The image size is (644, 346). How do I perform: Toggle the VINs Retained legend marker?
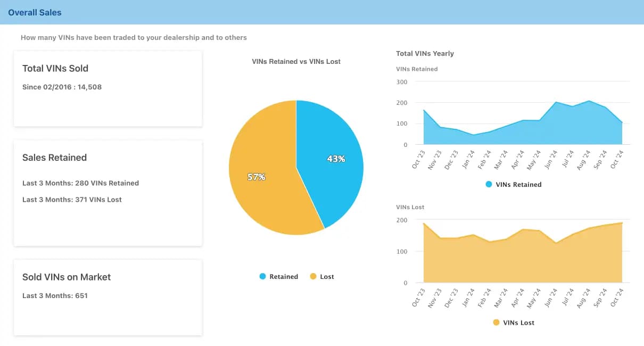489,184
